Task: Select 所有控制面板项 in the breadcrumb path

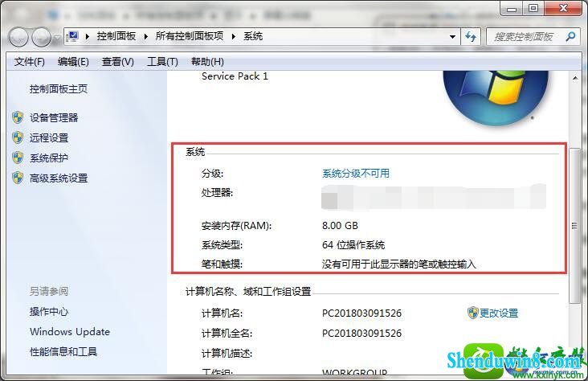Action: (190, 36)
